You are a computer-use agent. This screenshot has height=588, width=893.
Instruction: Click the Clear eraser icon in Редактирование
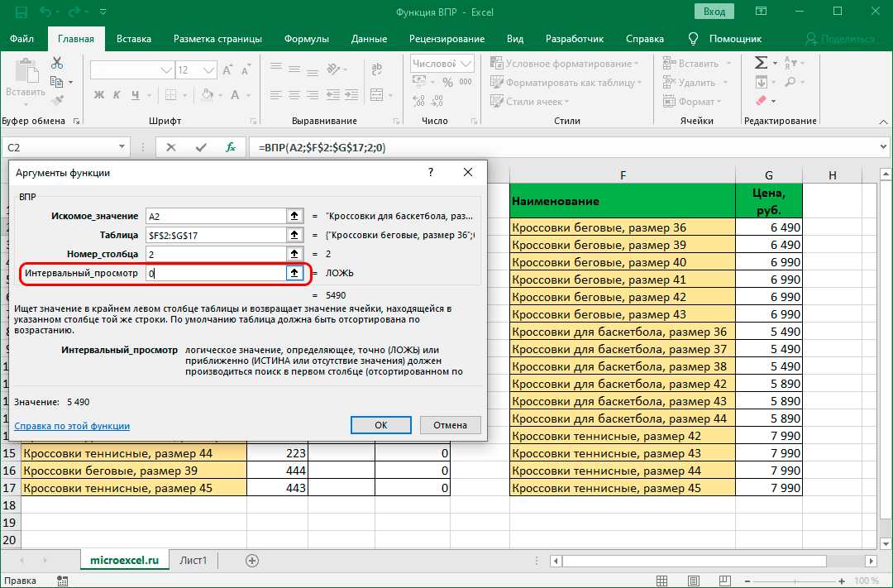[x=762, y=101]
